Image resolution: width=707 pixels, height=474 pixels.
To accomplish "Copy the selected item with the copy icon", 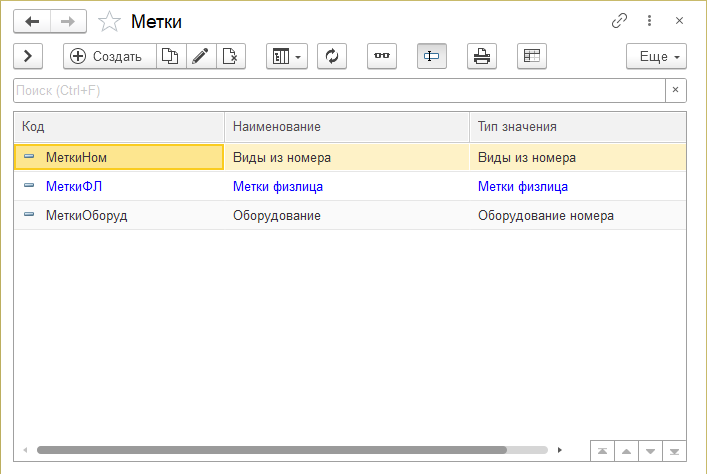I will pyautogui.click(x=169, y=56).
